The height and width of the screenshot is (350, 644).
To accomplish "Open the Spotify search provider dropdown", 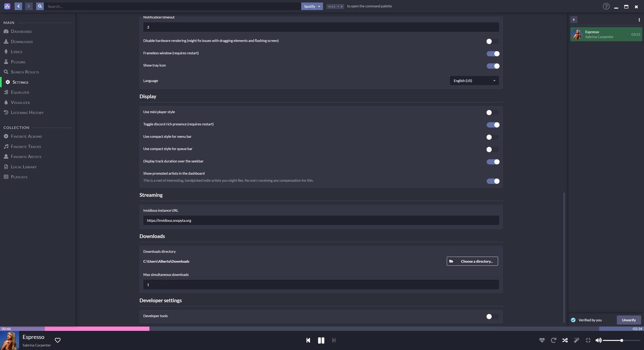I will (x=312, y=7).
